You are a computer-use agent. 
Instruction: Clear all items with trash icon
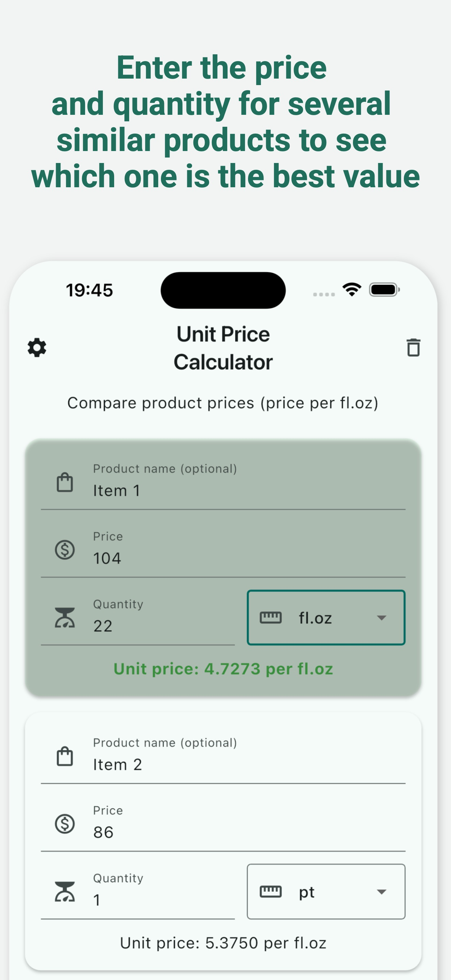[x=413, y=347]
